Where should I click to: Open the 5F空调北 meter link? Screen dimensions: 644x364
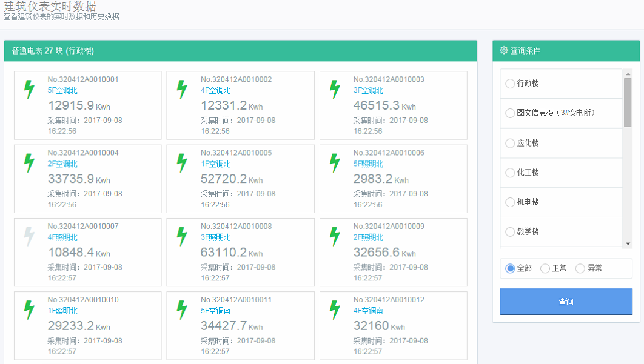62,90
